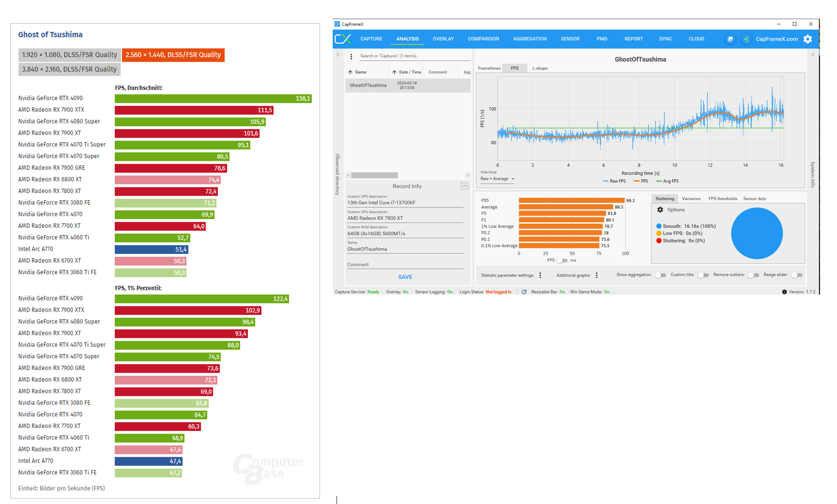Click the Custom CPU description field

(405, 203)
